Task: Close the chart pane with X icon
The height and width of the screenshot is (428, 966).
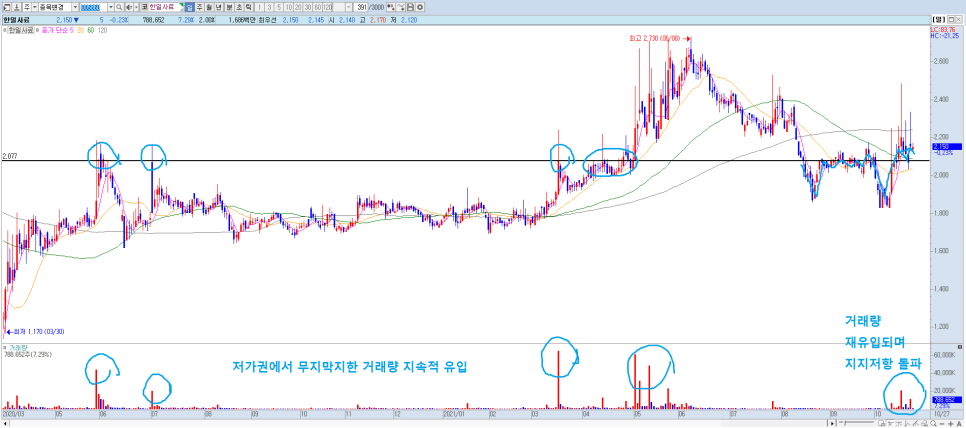Action: pos(960,19)
